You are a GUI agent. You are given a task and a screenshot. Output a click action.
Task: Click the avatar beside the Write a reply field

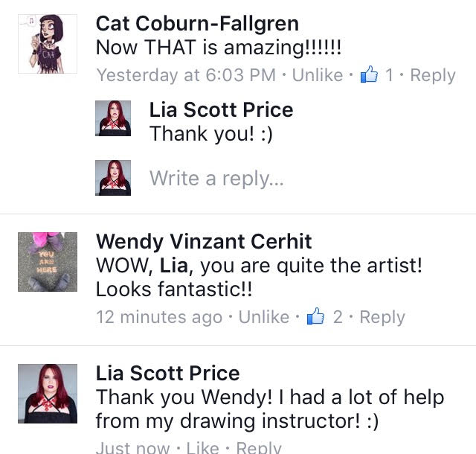pyautogui.click(x=114, y=178)
